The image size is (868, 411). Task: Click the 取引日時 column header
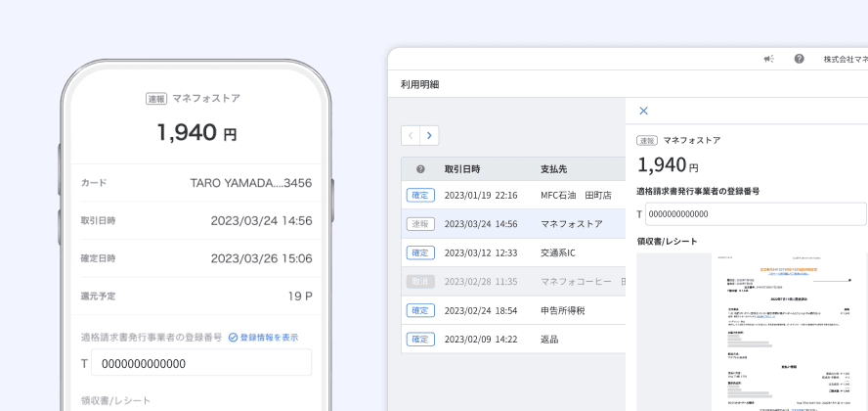(462, 169)
